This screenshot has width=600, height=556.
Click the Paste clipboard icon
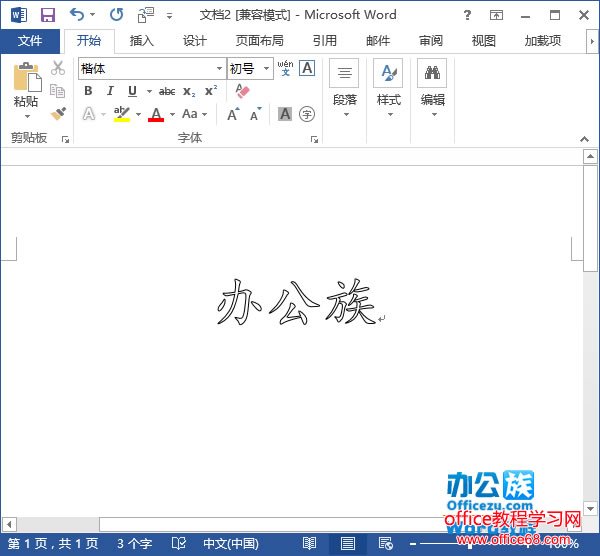(x=27, y=77)
